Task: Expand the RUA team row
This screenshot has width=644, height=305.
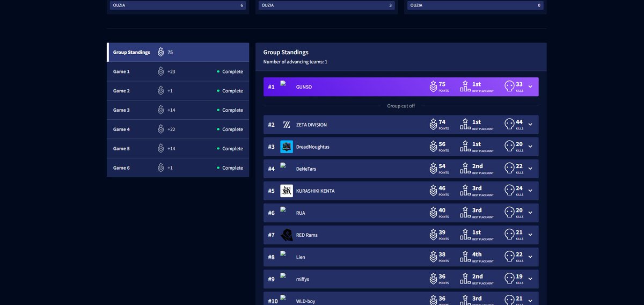Action: coord(530,213)
